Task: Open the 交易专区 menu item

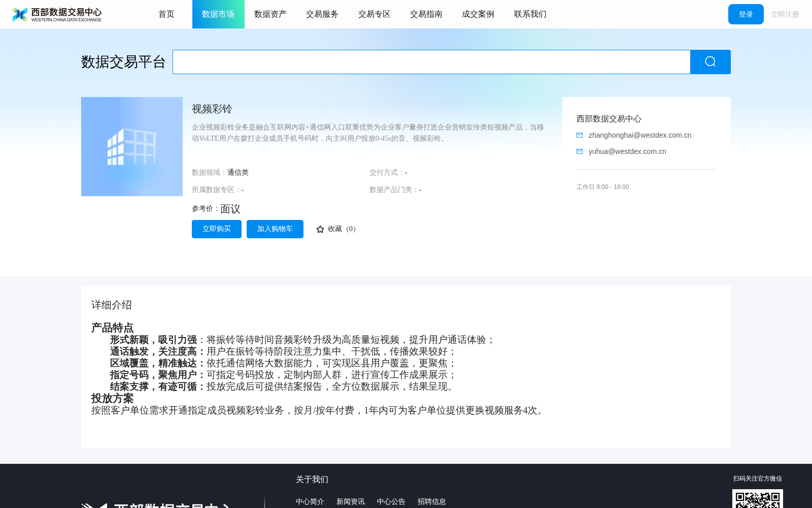Action: coord(375,14)
